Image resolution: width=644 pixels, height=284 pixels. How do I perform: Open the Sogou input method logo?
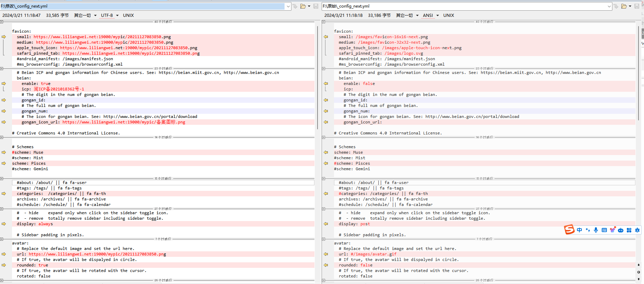[x=569, y=229]
